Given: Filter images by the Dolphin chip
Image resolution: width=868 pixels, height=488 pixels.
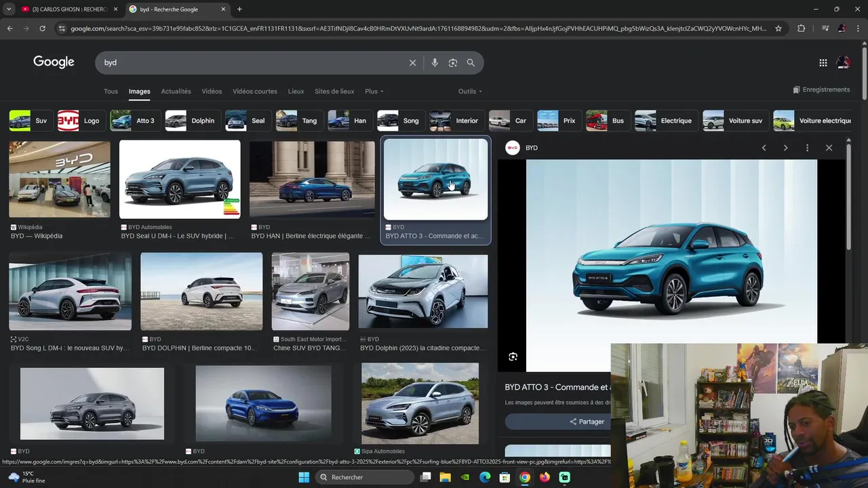Looking at the screenshot, I should pyautogui.click(x=193, y=121).
